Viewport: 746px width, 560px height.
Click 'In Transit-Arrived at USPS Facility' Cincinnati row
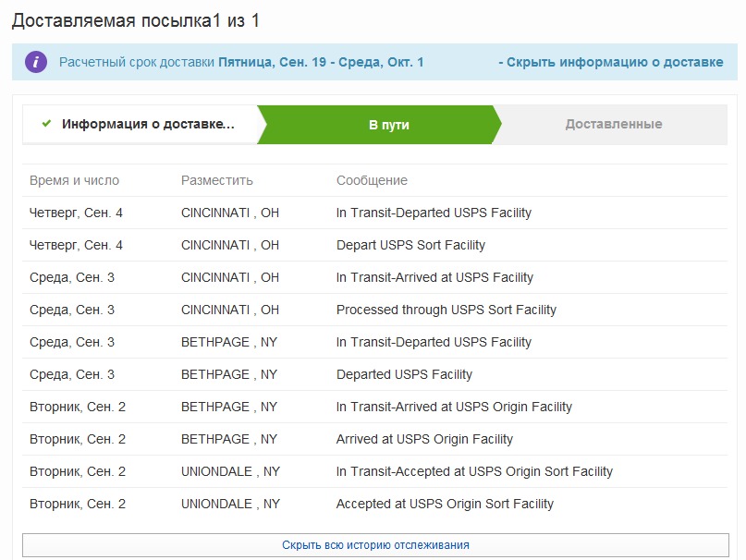click(434, 277)
